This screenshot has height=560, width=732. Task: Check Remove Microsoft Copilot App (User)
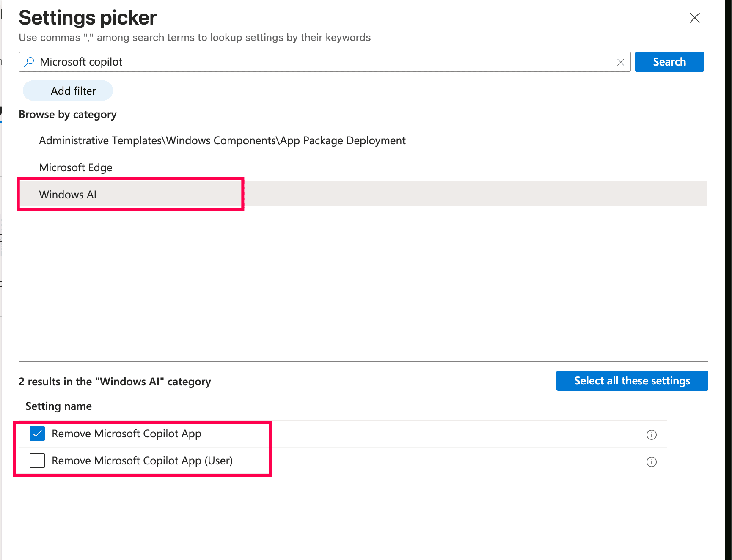(37, 461)
